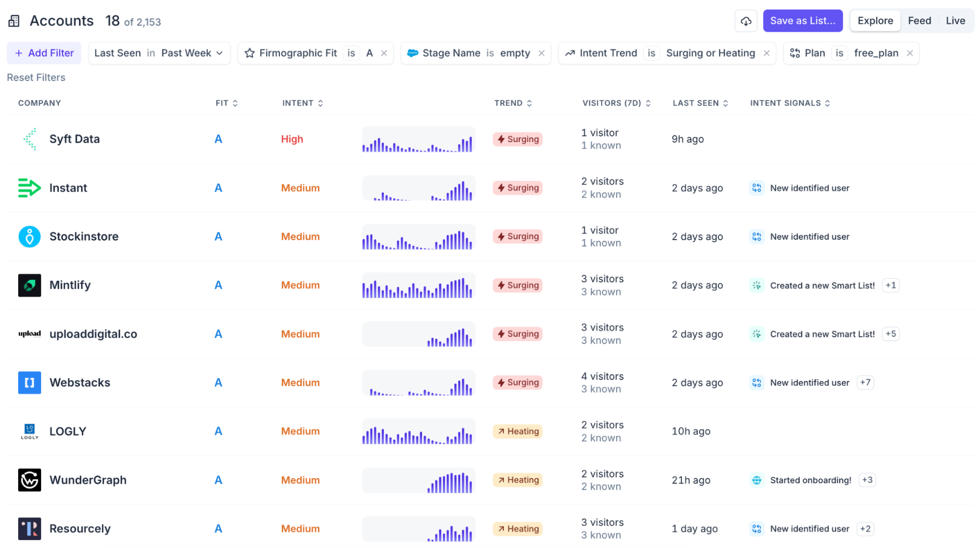Switch to the Feed tab
The image size is (980, 548).
point(919,21)
